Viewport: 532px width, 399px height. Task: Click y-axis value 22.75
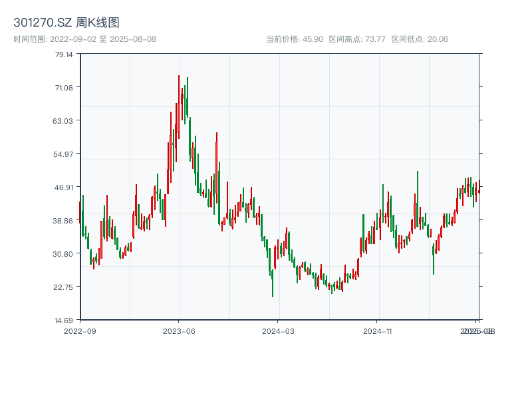63,287
